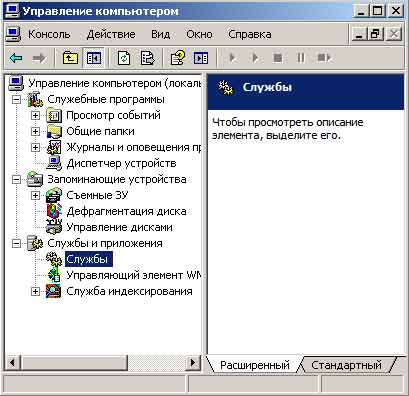Click the Службы и приложения icon
The width and height of the screenshot is (409, 396).
[x=35, y=243]
